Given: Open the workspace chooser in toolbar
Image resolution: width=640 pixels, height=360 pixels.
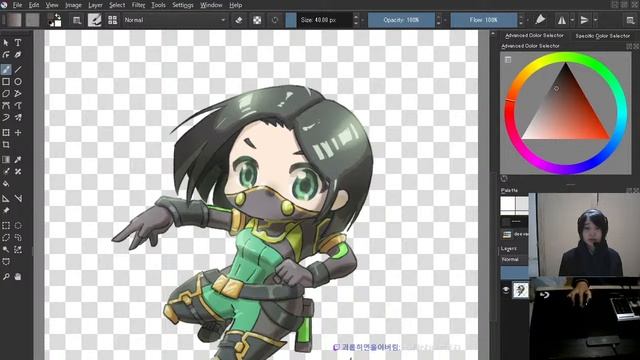Looking at the screenshot, I should pos(631,20).
